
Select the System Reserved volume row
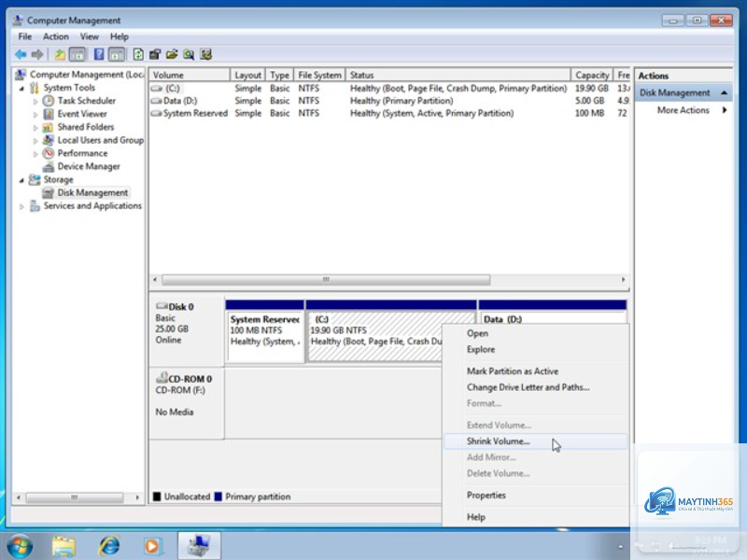pos(389,113)
